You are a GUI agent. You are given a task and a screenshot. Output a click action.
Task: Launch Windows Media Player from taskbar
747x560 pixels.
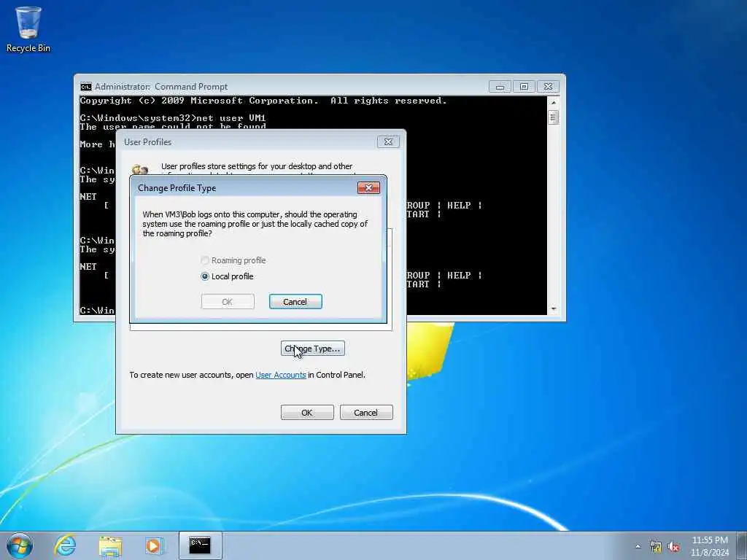pyautogui.click(x=154, y=545)
